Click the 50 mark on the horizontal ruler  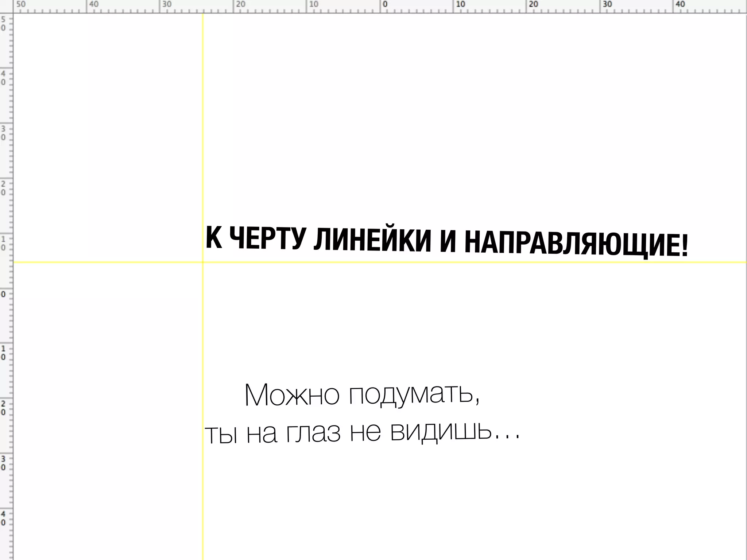(21, 4)
